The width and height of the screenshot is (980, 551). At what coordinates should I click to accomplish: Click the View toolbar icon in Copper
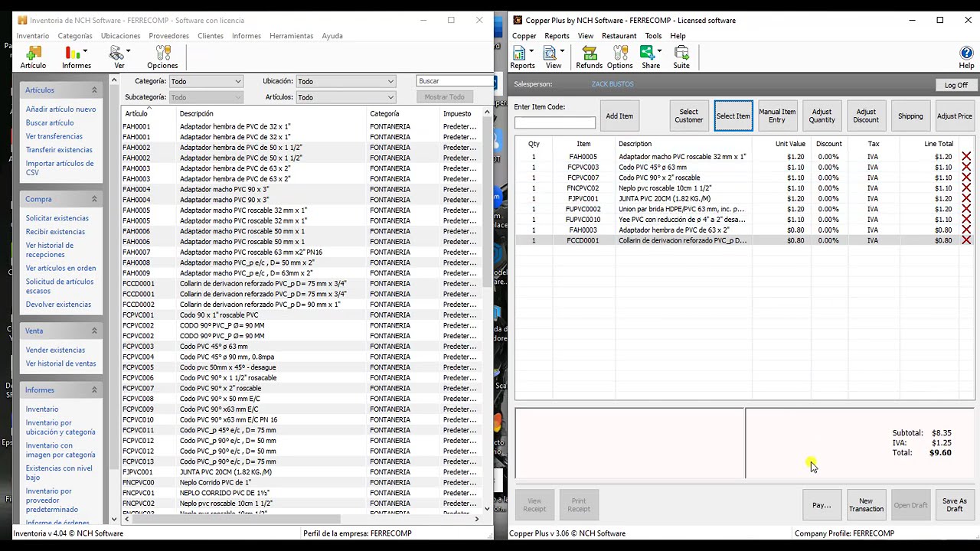pos(551,57)
